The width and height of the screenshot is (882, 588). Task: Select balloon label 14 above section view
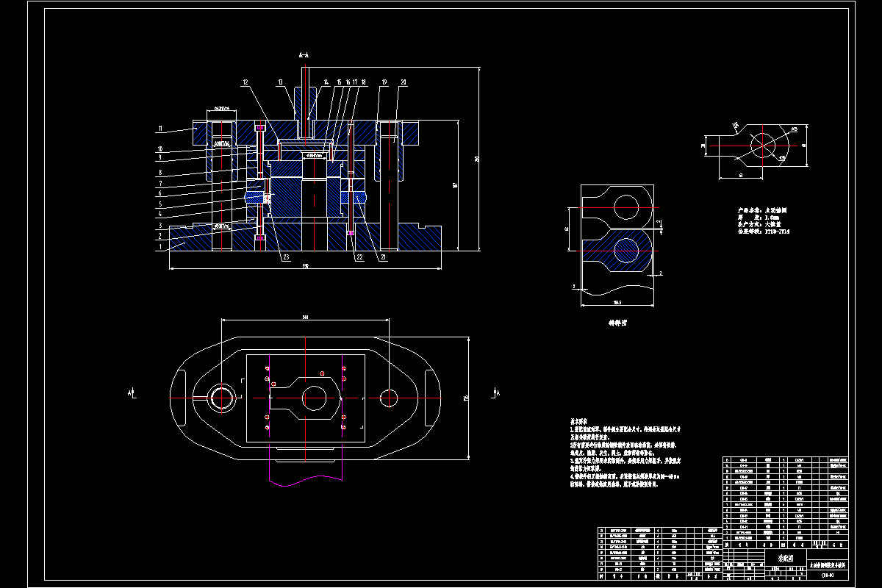[326, 82]
